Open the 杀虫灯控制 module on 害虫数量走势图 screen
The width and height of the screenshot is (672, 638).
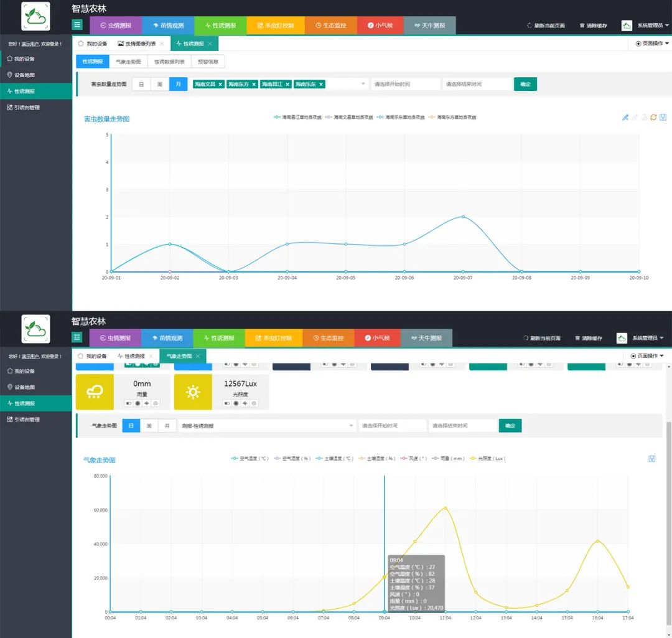276,26
